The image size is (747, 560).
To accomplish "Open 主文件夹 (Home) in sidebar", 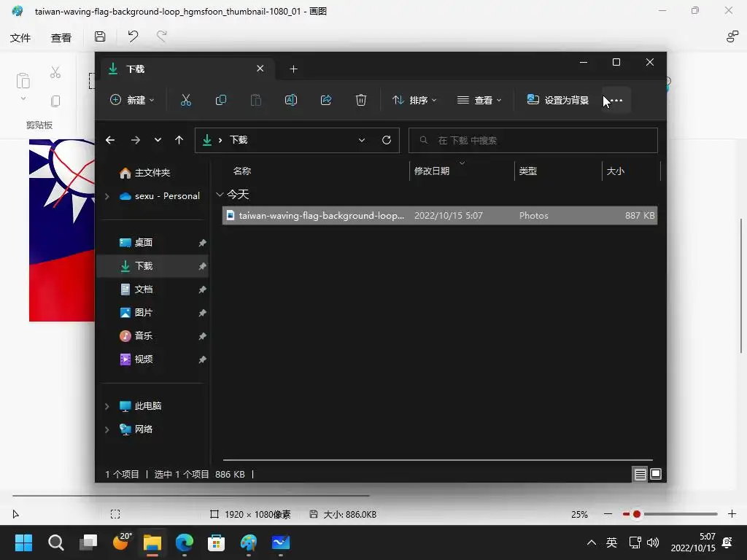I will pos(152,172).
